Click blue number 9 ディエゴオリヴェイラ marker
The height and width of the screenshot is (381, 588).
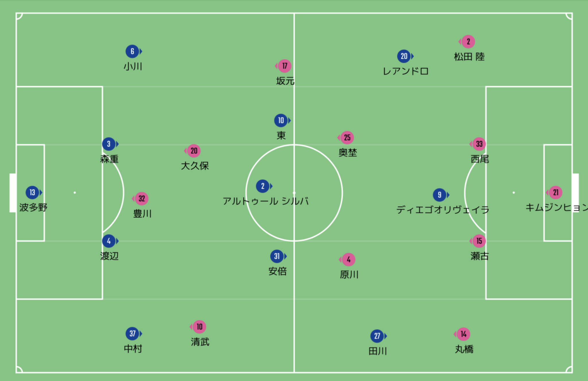tap(440, 195)
